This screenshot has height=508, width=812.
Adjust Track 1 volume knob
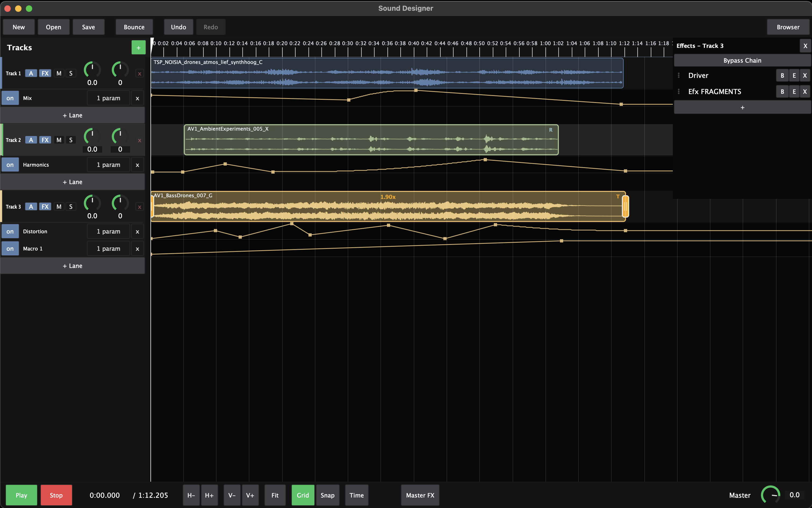[92, 70]
